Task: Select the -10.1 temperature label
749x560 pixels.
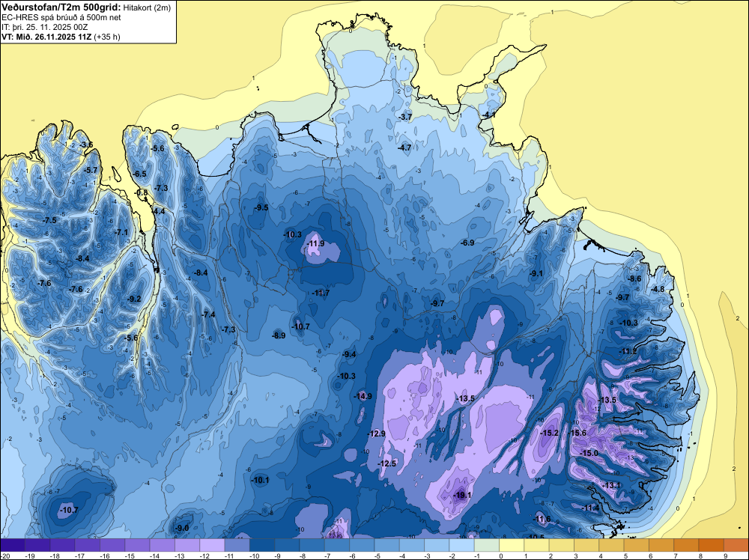Action: coord(261,481)
